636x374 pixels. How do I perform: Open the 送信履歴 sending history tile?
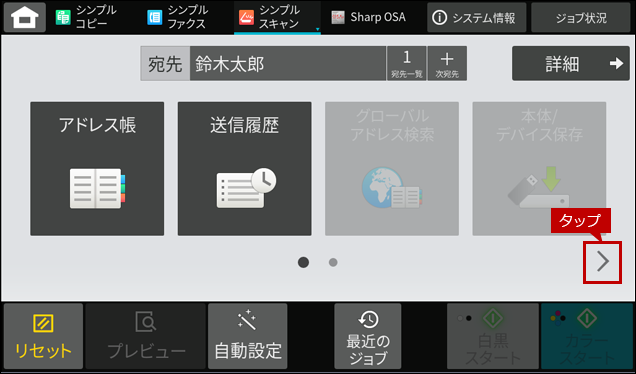click(x=245, y=169)
